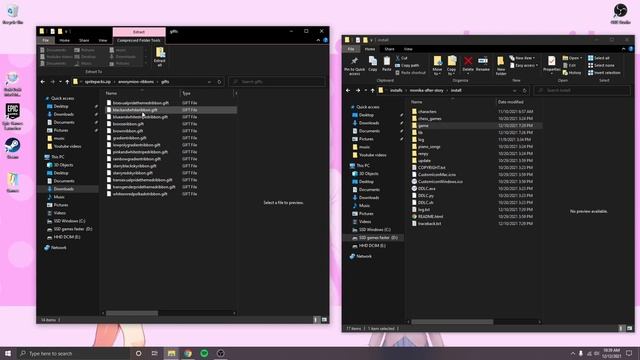This screenshot has height=360, width=640.
Task: Click the Search gifts input box
Action: 277,82
